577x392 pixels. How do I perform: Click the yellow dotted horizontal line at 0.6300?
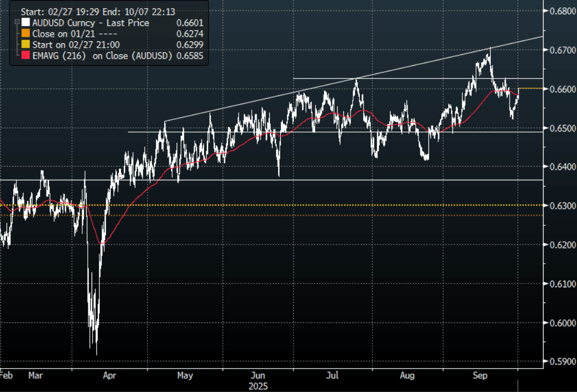271,205
